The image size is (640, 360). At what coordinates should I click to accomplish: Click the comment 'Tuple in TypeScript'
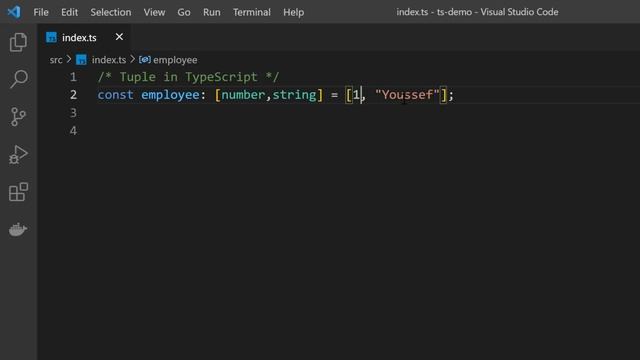189,77
